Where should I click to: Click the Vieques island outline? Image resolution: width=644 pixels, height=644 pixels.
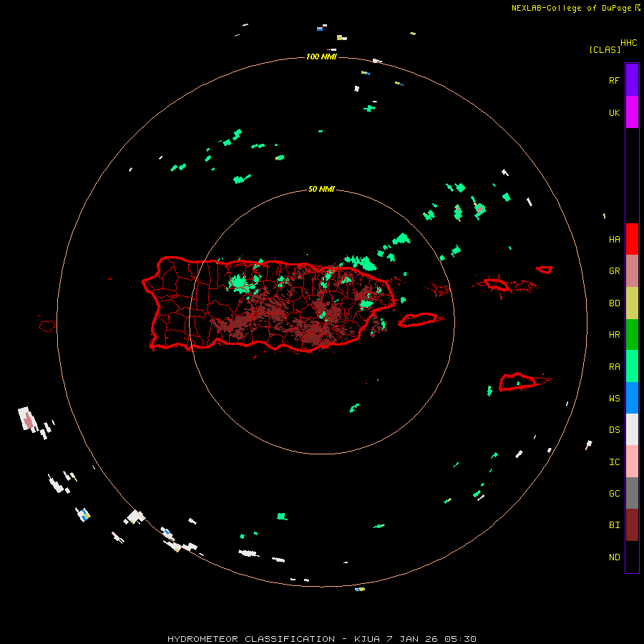(418, 319)
